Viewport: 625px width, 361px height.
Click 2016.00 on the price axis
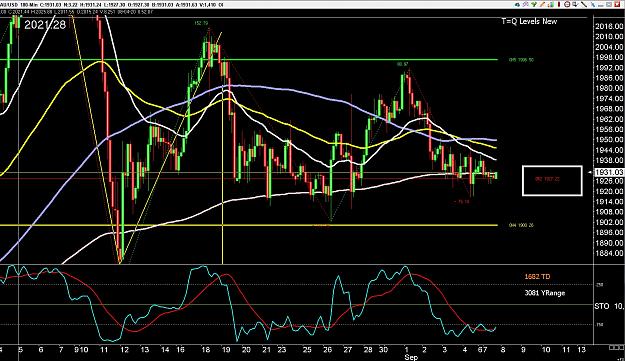point(609,26)
